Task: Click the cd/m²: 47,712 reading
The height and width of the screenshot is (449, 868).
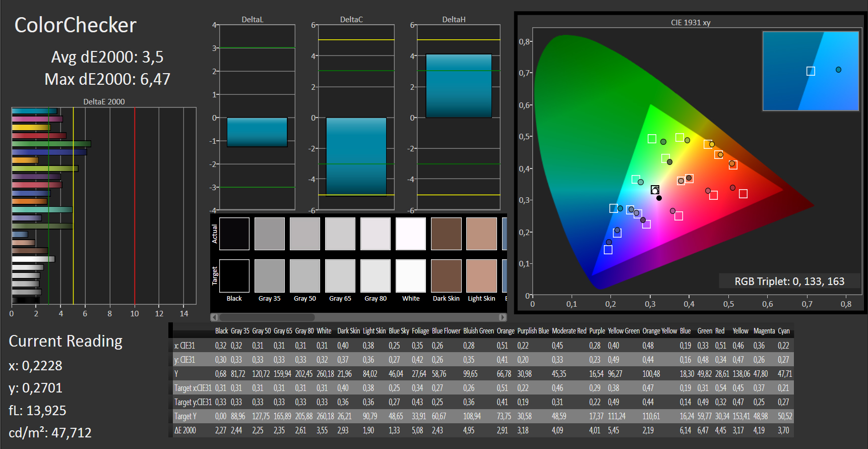Action: coord(50,432)
